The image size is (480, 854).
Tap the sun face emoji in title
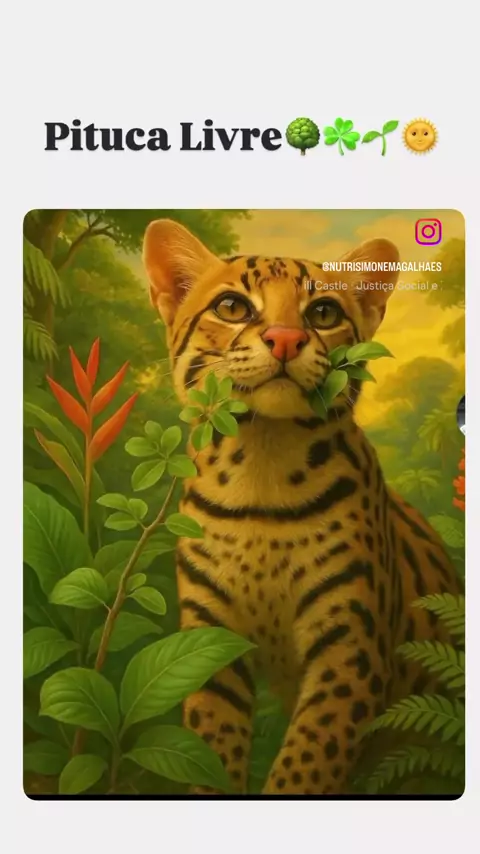tap(420, 136)
